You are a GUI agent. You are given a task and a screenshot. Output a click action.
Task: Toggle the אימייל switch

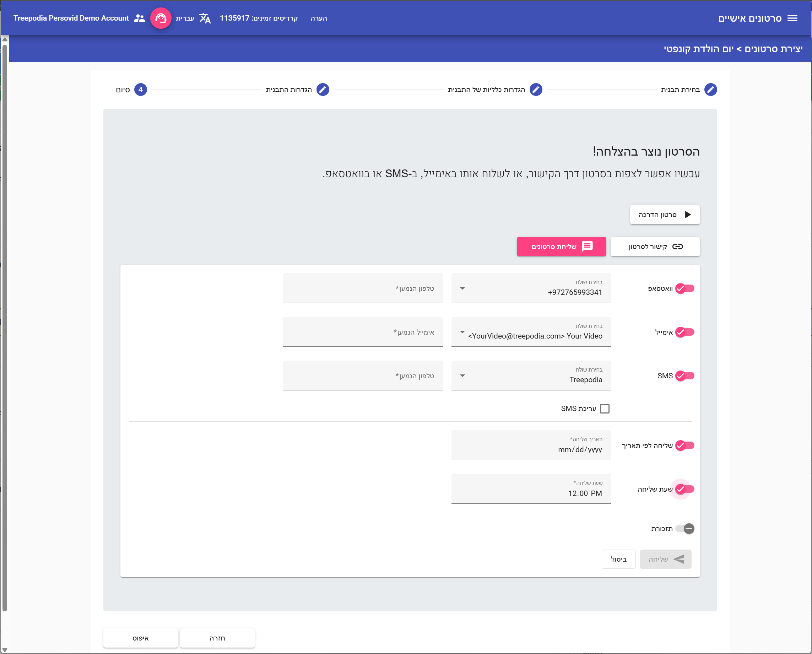[x=685, y=332]
